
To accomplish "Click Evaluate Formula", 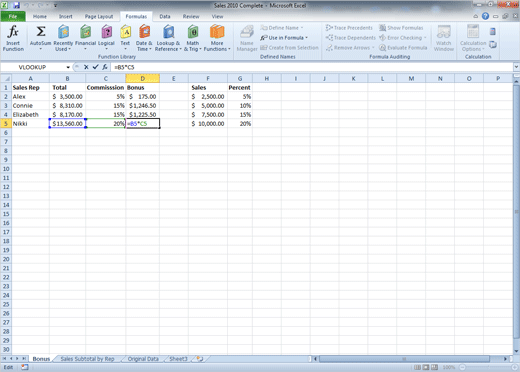I will click(403, 48).
